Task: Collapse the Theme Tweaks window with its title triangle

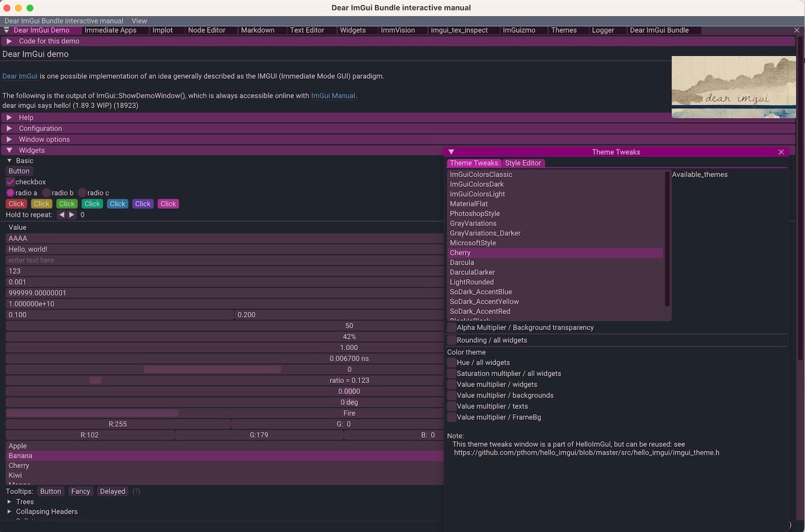Action: click(x=451, y=152)
